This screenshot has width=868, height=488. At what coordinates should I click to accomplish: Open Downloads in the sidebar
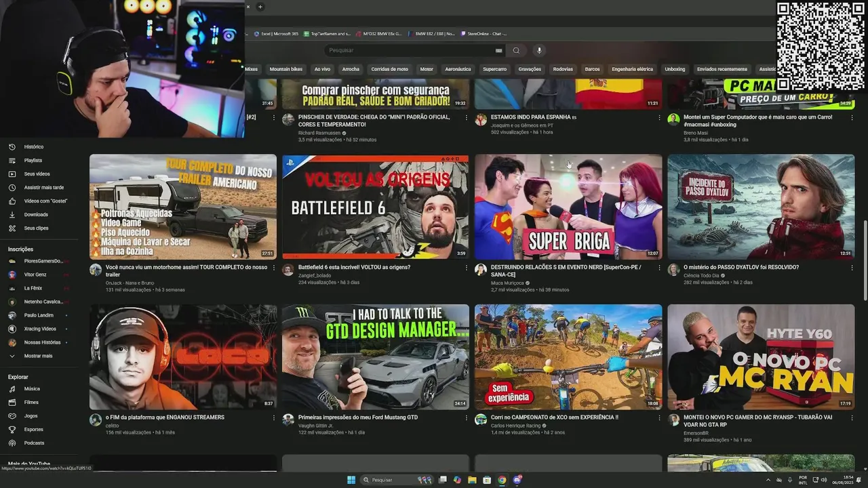click(36, 214)
